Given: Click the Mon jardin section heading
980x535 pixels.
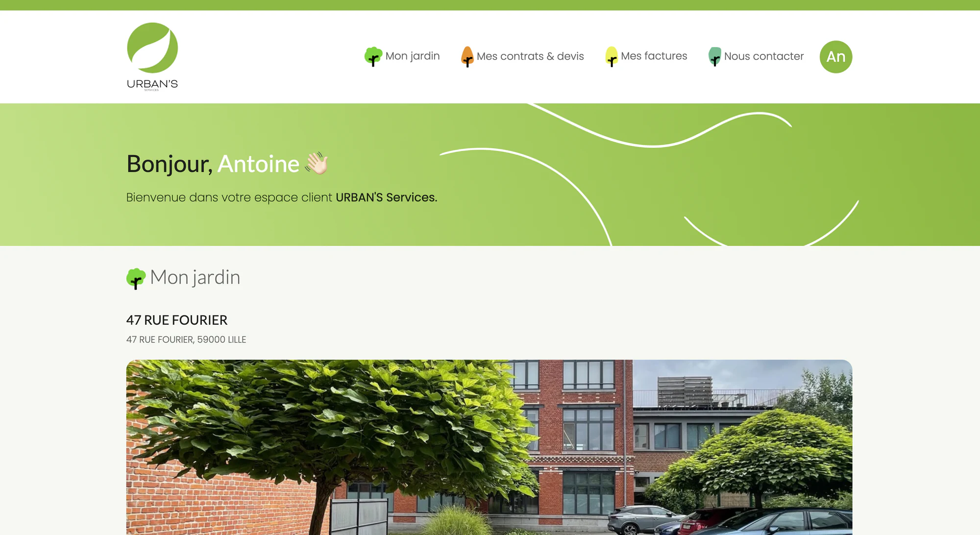Looking at the screenshot, I should [195, 278].
